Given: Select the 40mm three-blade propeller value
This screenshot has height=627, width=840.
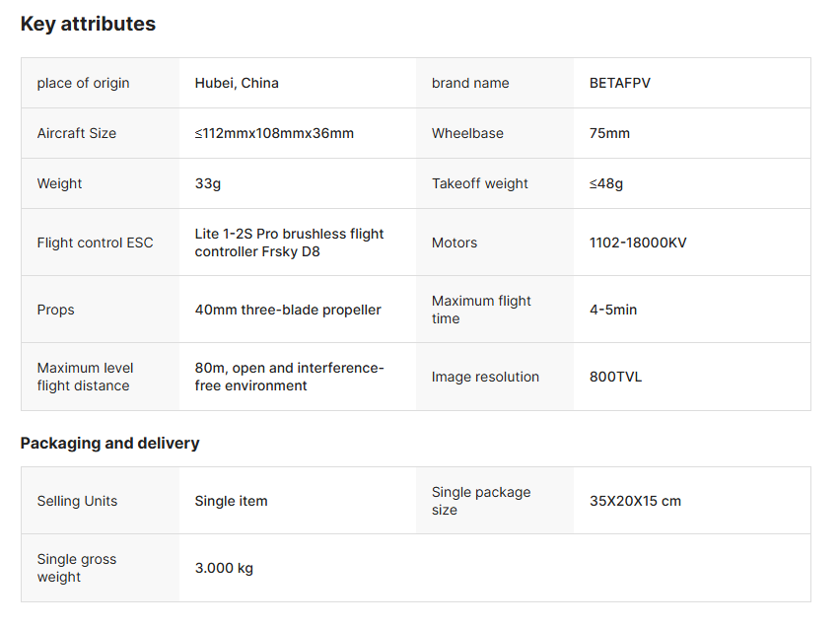Looking at the screenshot, I should pyautogui.click(x=288, y=311).
